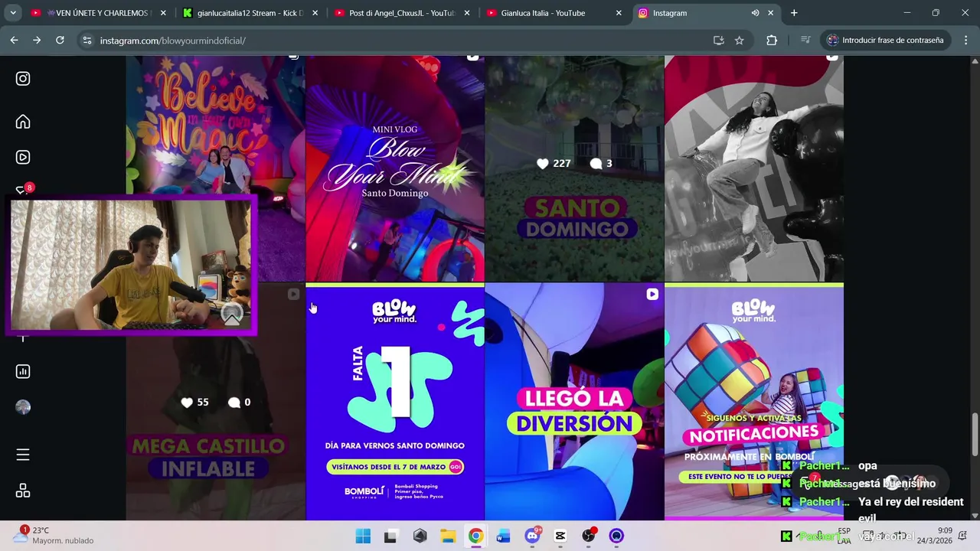This screenshot has width=980, height=551.
Task: Click the 227 likes count
Action: pos(554,163)
